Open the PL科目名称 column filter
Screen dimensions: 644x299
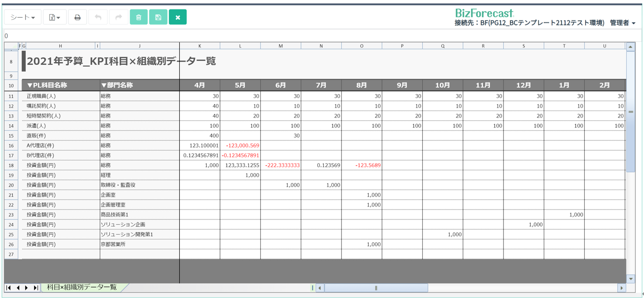tap(30, 85)
